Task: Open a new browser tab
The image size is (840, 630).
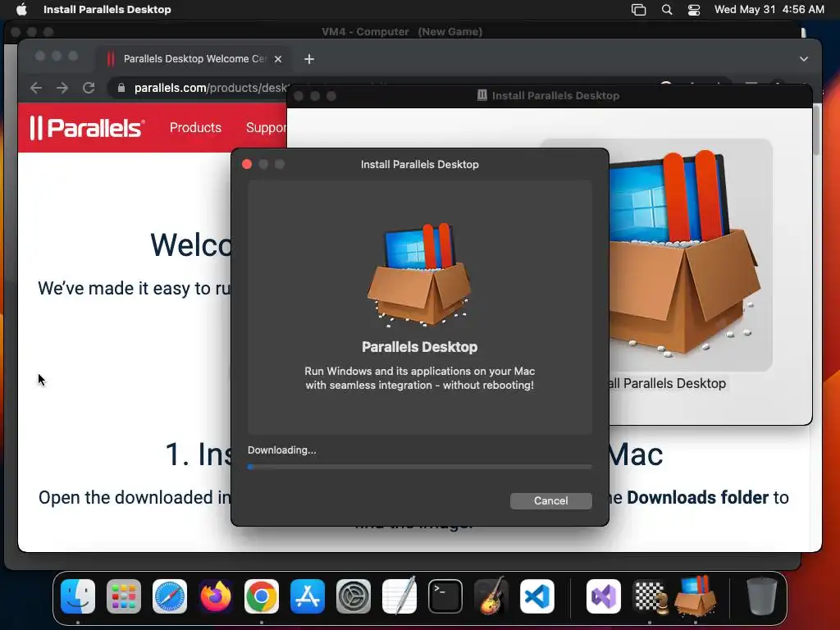Action: (x=309, y=59)
